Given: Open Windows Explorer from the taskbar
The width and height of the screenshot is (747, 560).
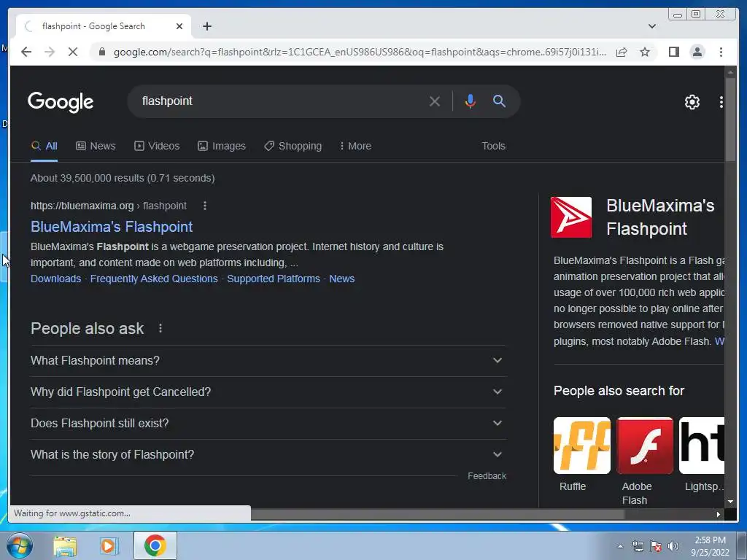Looking at the screenshot, I should [x=65, y=545].
